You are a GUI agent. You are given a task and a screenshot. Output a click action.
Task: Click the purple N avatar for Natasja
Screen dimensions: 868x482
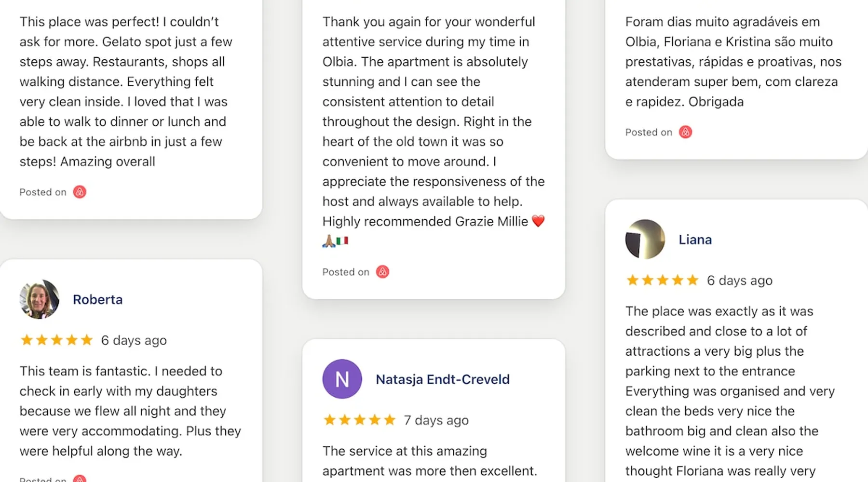click(342, 379)
